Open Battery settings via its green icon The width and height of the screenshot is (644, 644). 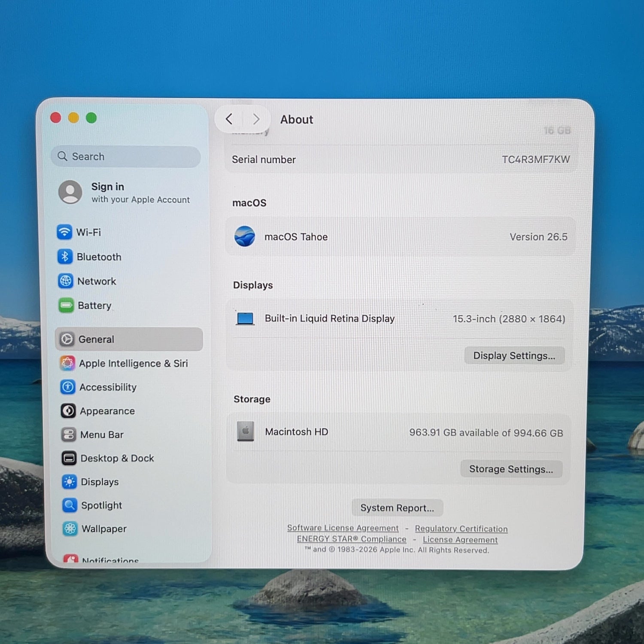(x=66, y=306)
